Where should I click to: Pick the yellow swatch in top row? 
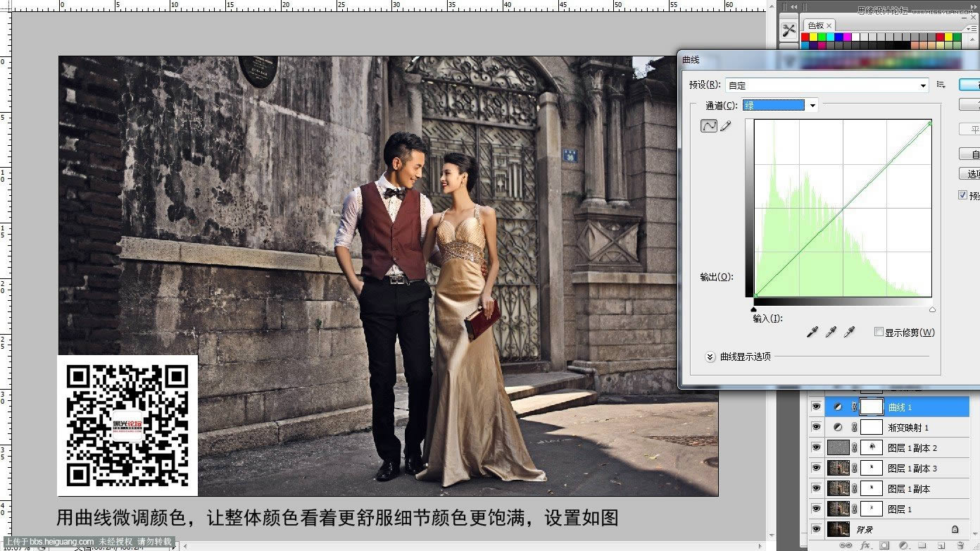click(813, 37)
